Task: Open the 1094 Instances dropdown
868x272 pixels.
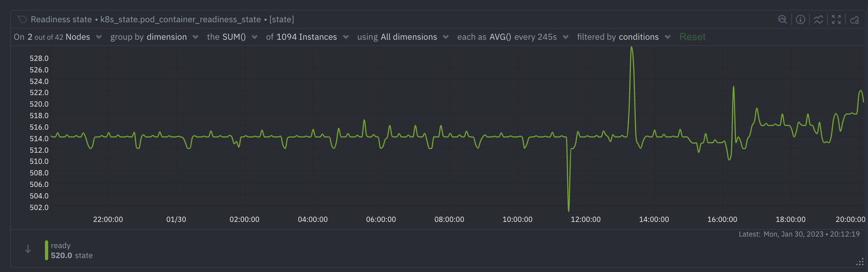Action: (307, 37)
